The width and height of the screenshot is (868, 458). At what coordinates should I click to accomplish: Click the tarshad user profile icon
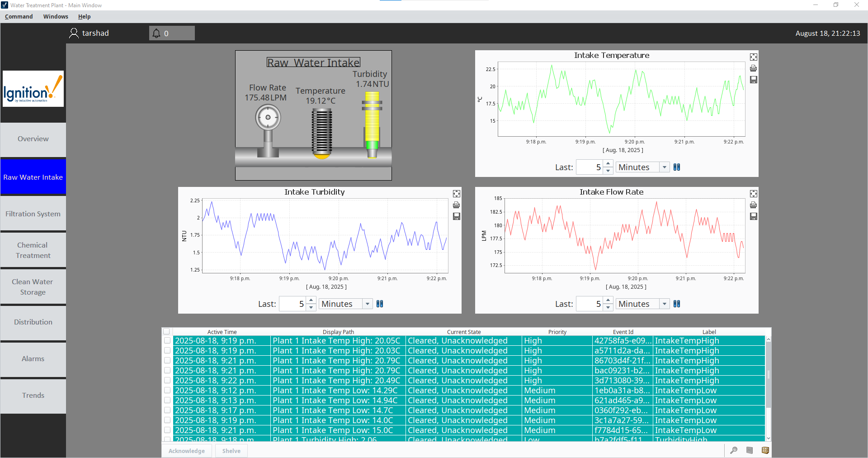click(x=74, y=33)
